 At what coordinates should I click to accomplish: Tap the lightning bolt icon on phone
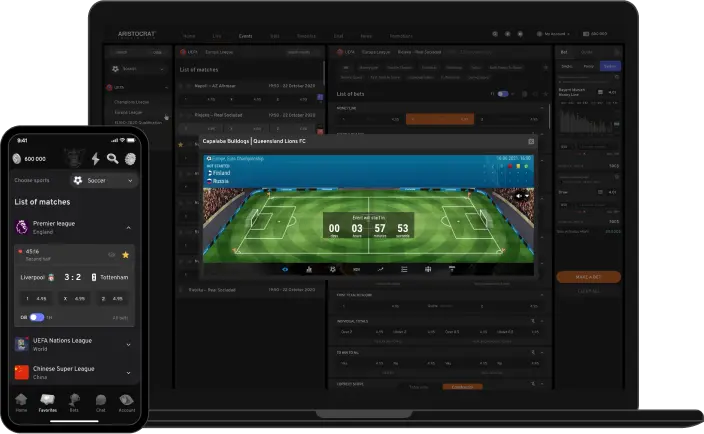95,158
